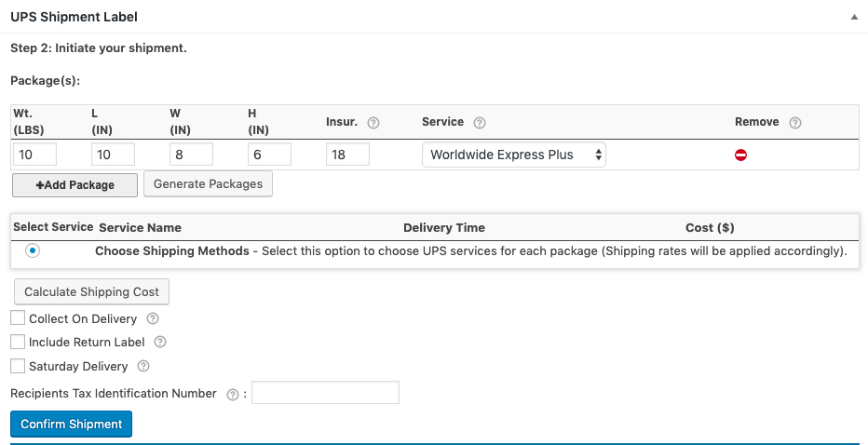Image resolution: width=868 pixels, height=445 pixels.
Task: Click the 'Package(s):' label
Action: (46, 81)
